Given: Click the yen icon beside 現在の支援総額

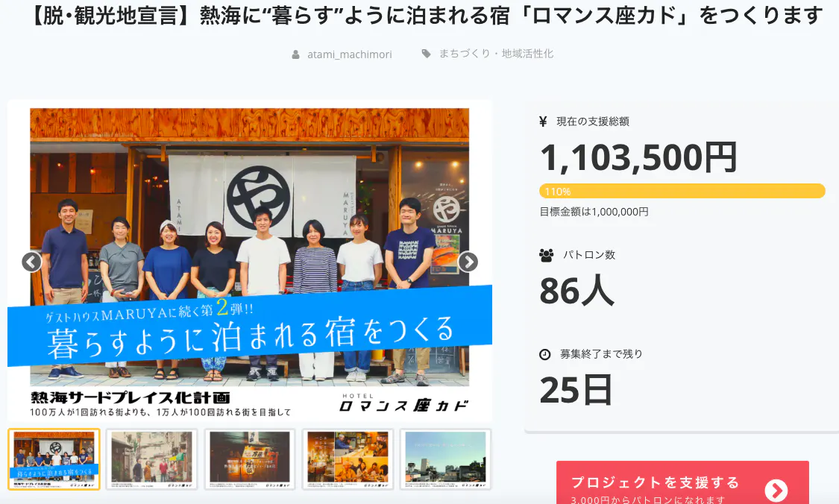Looking at the screenshot, I should 543,122.
